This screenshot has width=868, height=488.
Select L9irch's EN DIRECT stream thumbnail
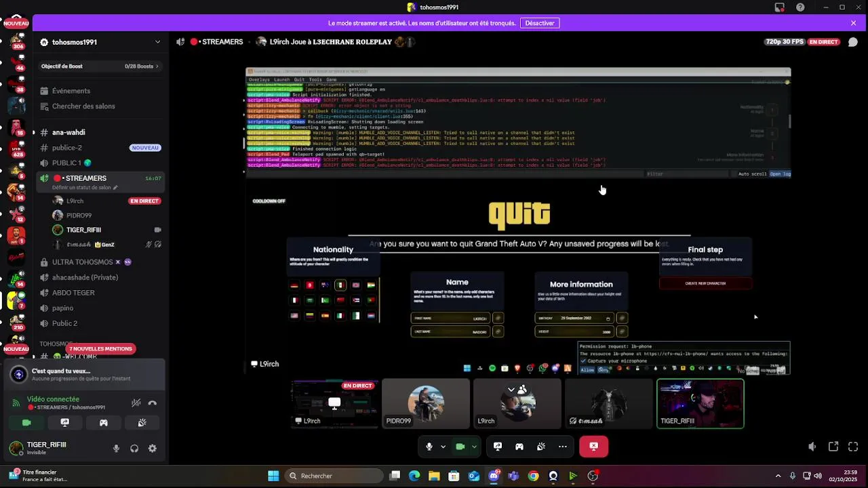334,403
